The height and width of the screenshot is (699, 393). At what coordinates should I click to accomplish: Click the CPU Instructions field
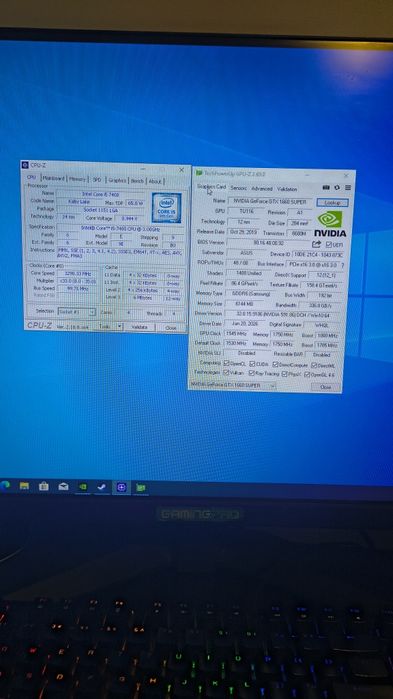(120, 253)
